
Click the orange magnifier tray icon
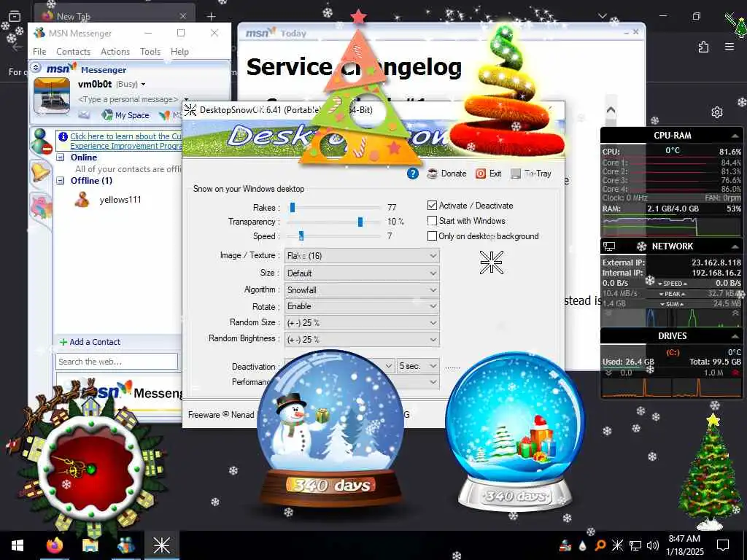coord(600,545)
